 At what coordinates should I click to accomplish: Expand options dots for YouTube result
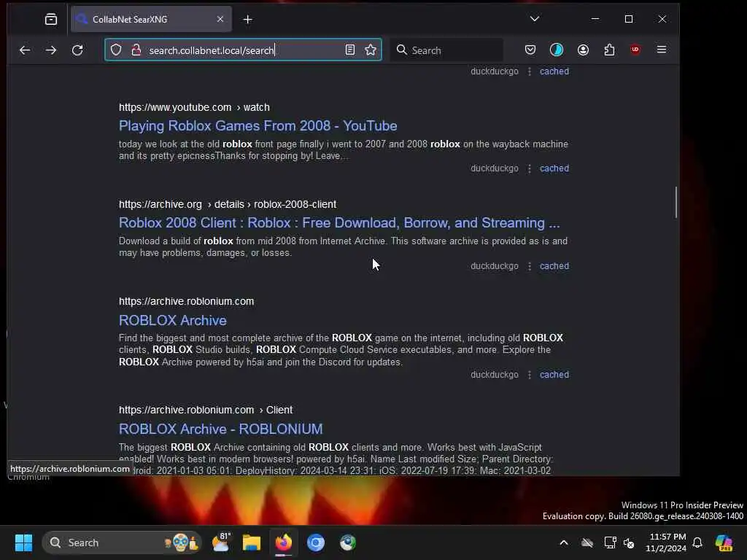[530, 168]
